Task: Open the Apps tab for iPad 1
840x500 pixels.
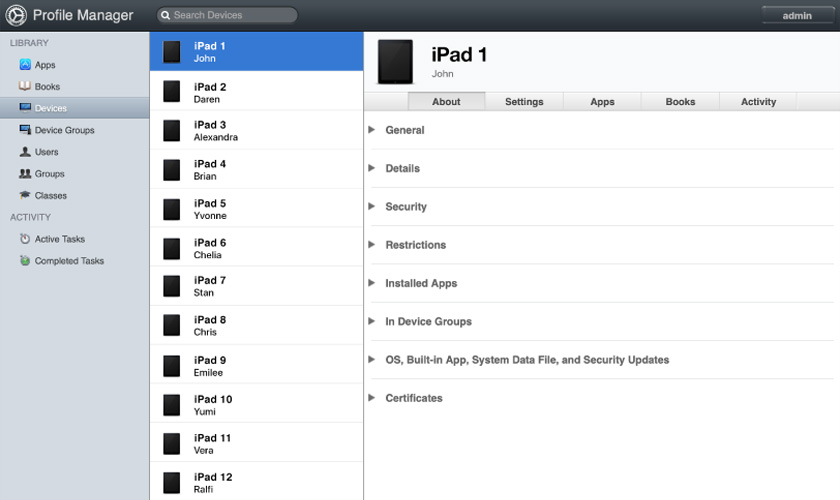Action: tap(602, 101)
